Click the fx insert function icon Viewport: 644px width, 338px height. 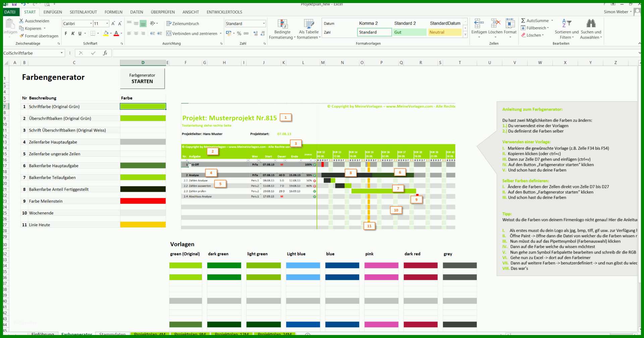pos(105,53)
